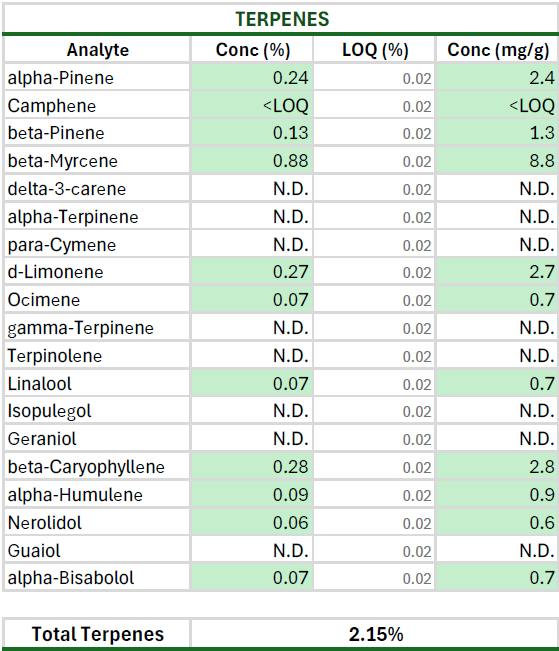Click the Guaiol analyte cell
Viewport: 559px width, 651px height.
point(97,550)
